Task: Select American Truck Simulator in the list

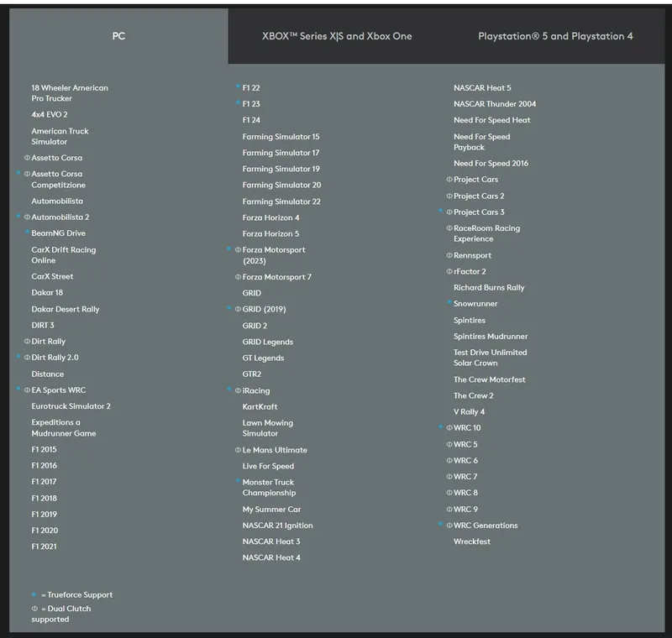Action: pos(60,136)
